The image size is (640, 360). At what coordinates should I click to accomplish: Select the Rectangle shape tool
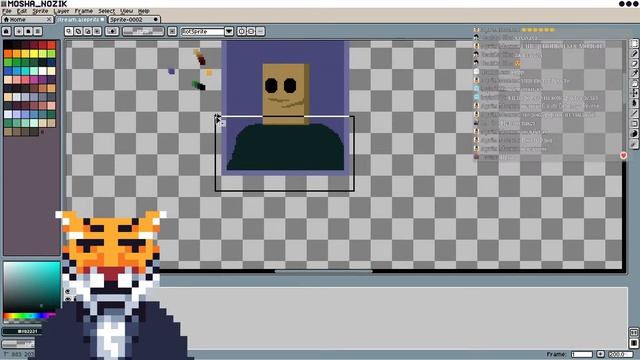[x=634, y=123]
